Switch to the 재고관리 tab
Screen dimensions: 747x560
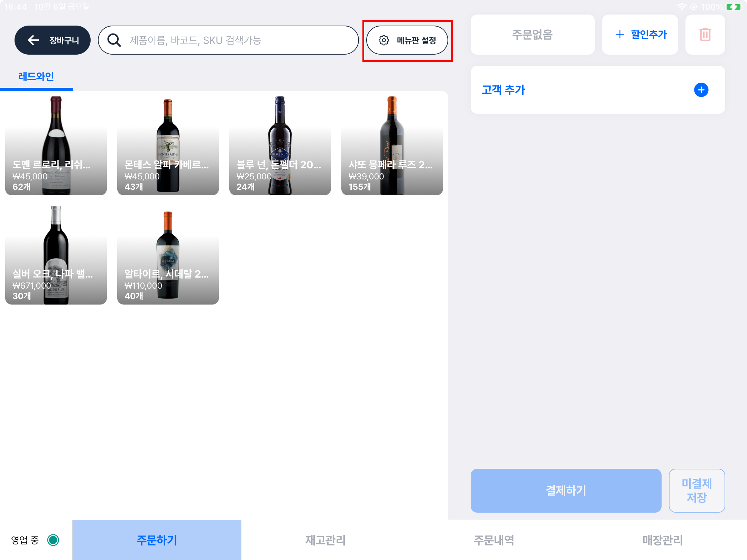pyautogui.click(x=325, y=540)
